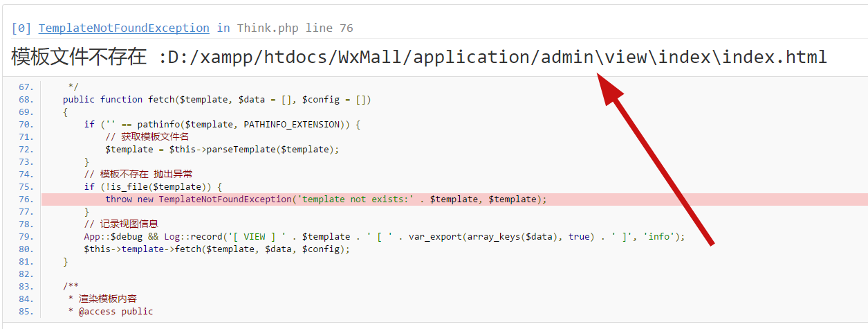
Task: Click the highlighted throw new TemplateNotFoundException line
Action: (x=325, y=199)
